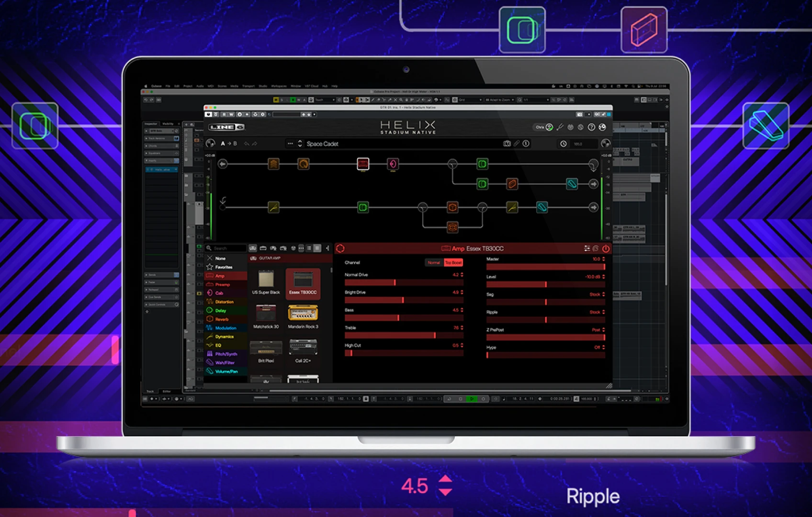Screen dimensions: 812x517
Task: Select the Cab category icon in browser list
Action: tap(210, 293)
